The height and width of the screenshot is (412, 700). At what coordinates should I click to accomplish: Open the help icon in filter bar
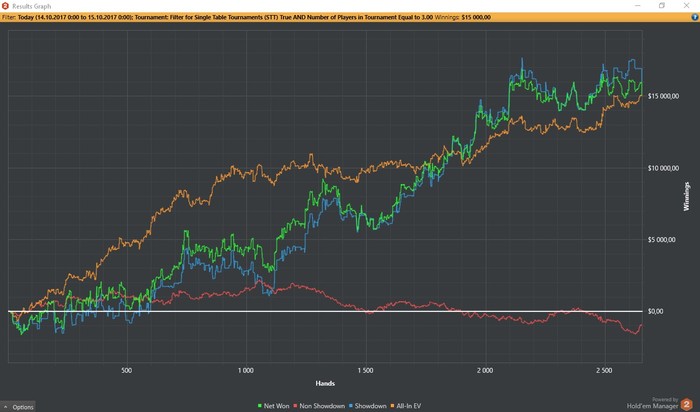click(695, 17)
